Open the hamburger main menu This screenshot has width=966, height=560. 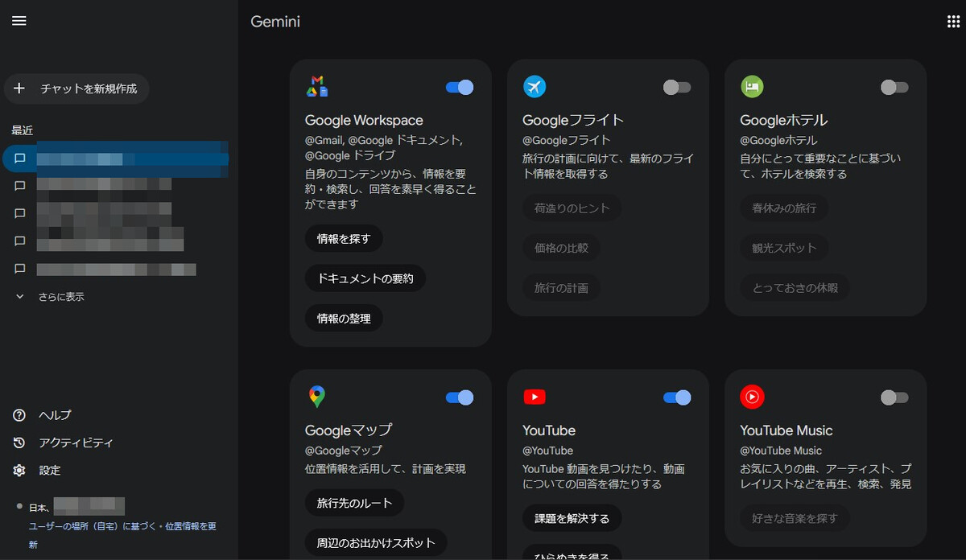coord(19,21)
